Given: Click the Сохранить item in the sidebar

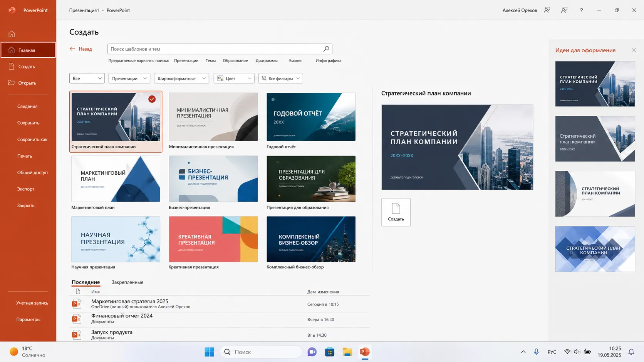Looking at the screenshot, I should (29, 123).
